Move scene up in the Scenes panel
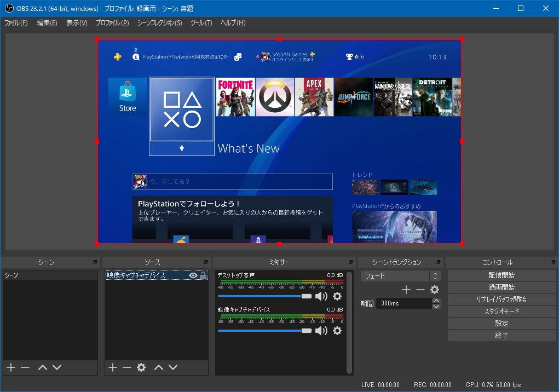This screenshot has width=559, height=392. pyautogui.click(x=43, y=367)
